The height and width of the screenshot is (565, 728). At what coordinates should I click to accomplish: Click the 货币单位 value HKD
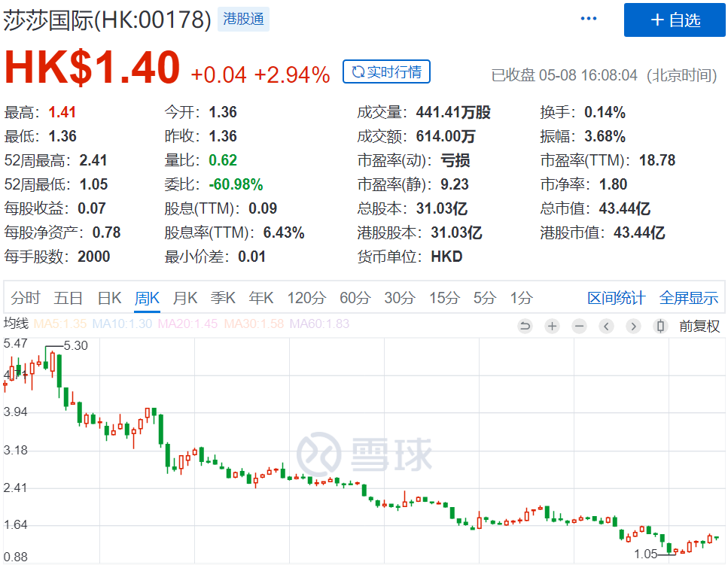coord(446,257)
